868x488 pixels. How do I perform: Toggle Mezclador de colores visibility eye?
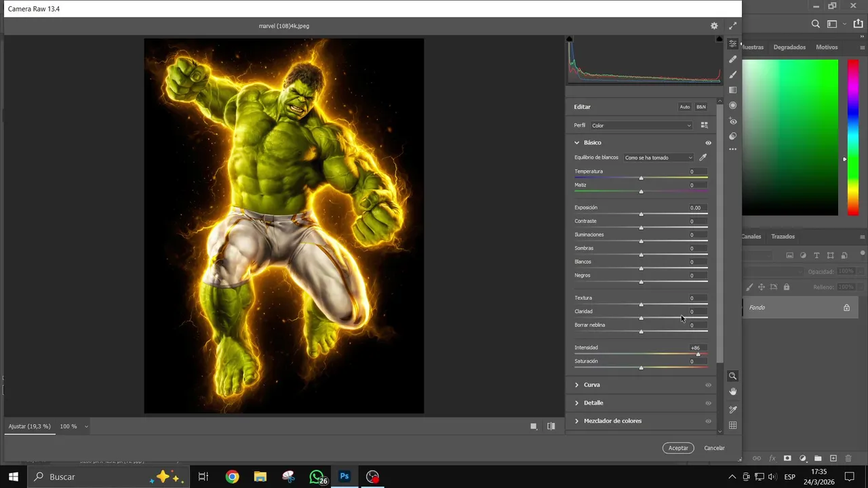[x=708, y=421]
